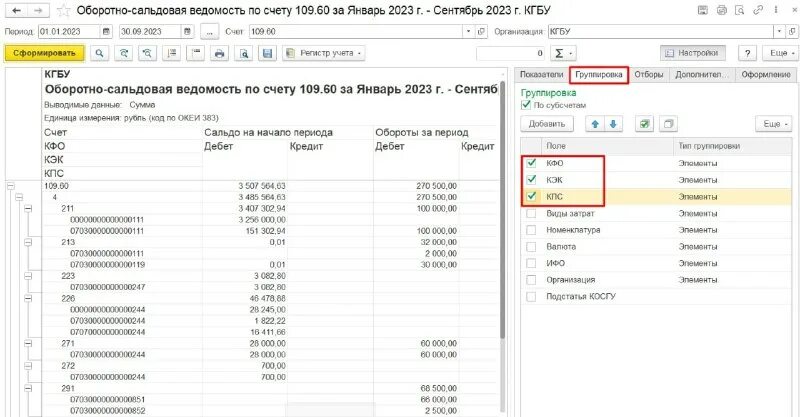Image resolution: width=800 pixels, height=417 pixels.
Task: Open the Еще menu in main toolbar
Action: point(781,53)
